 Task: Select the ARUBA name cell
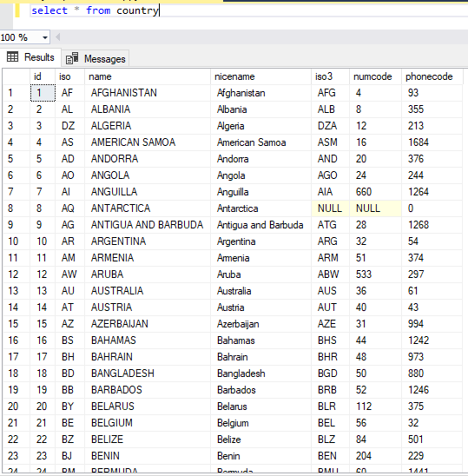click(148, 274)
